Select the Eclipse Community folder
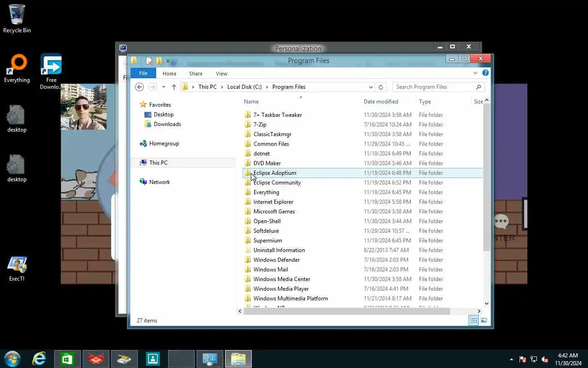Image resolution: width=588 pixels, height=368 pixels. [x=277, y=183]
